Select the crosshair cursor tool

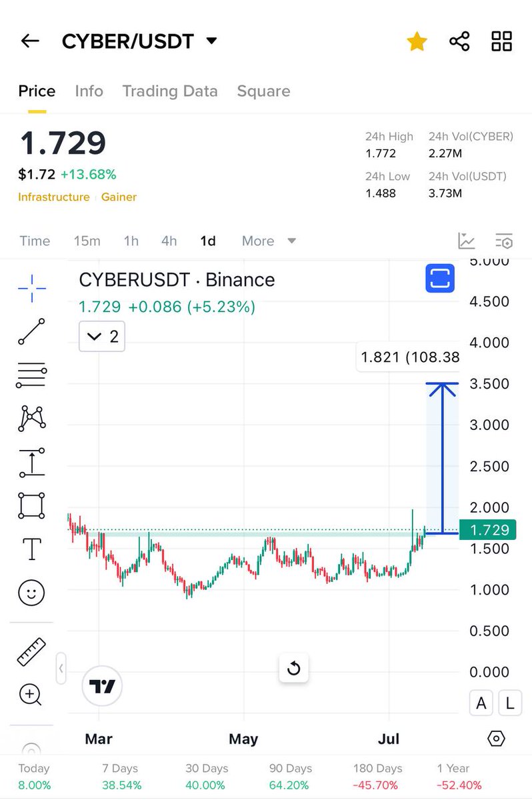(31, 288)
